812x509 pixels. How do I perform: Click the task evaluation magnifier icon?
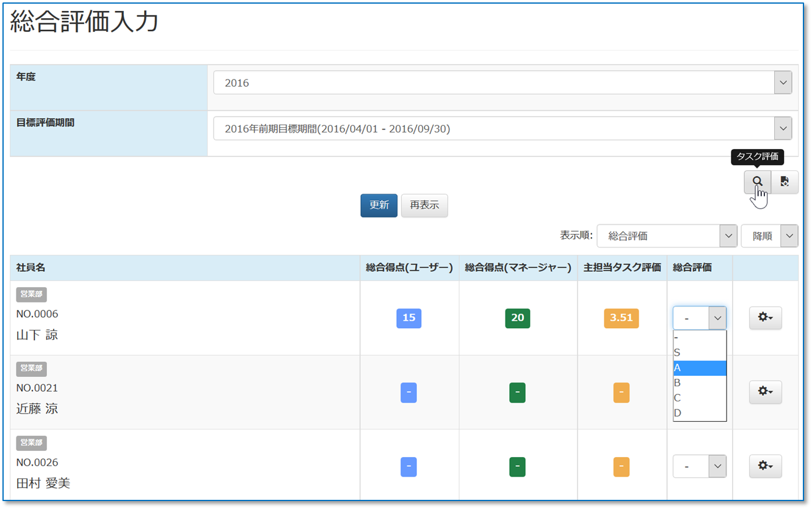tap(757, 181)
